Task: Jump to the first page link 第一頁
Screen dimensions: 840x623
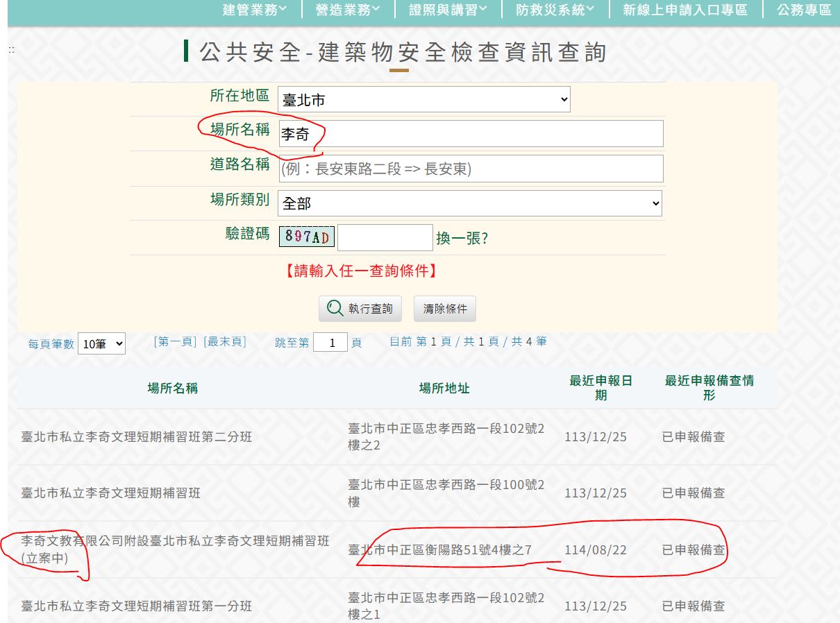Action: tap(175, 341)
